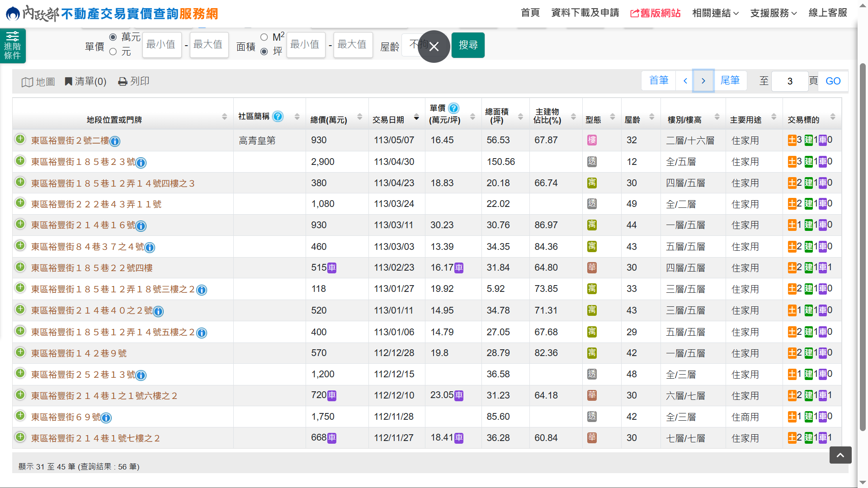Click the parking badge beside unit price 16.17
Viewport: 868px width, 488px height.
click(x=459, y=268)
